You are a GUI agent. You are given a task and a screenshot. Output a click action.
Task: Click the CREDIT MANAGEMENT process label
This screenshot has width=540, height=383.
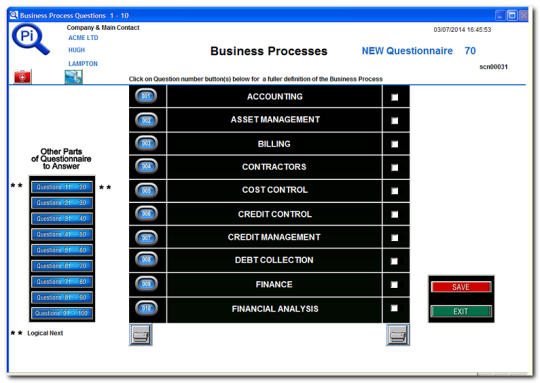[x=274, y=237]
